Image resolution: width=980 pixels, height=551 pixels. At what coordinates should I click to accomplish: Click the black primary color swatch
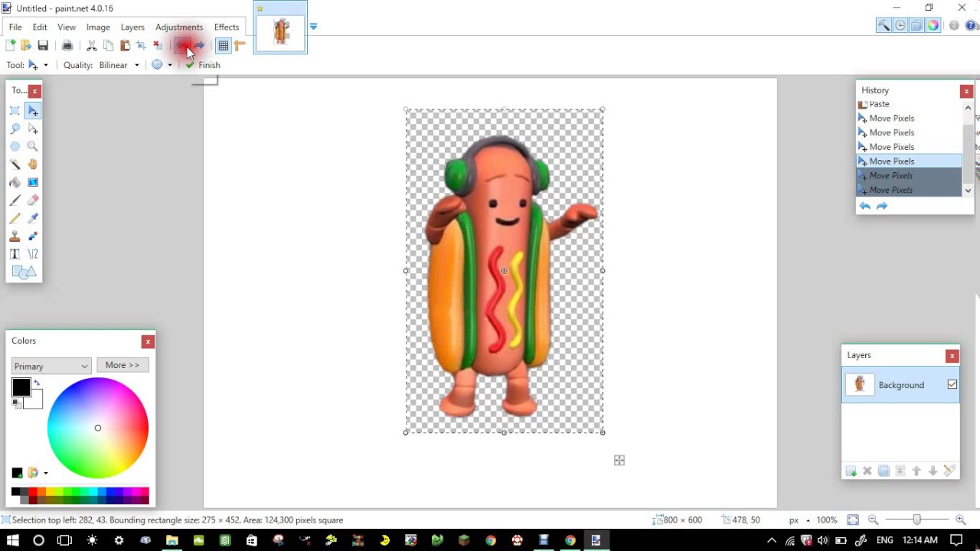pyautogui.click(x=21, y=388)
